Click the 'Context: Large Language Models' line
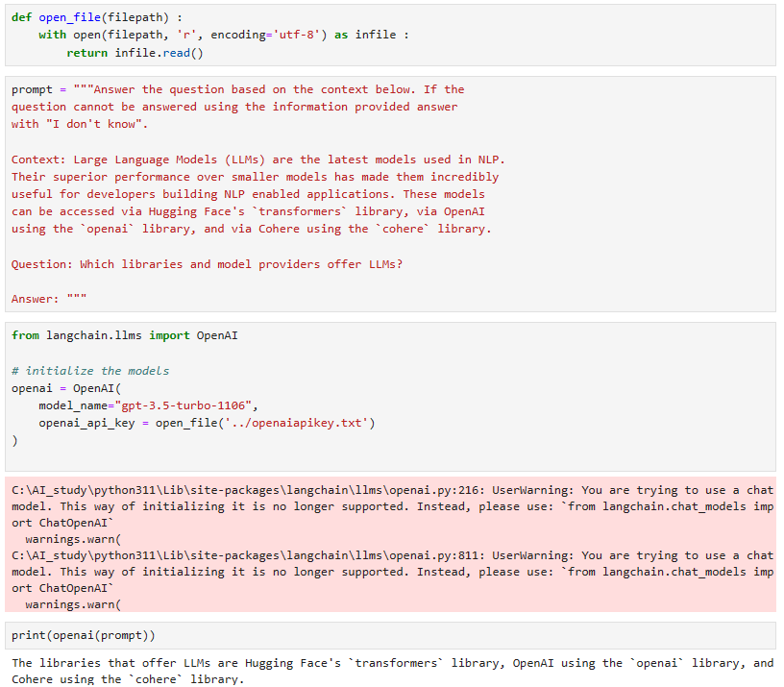784x687 pixels. point(258,159)
